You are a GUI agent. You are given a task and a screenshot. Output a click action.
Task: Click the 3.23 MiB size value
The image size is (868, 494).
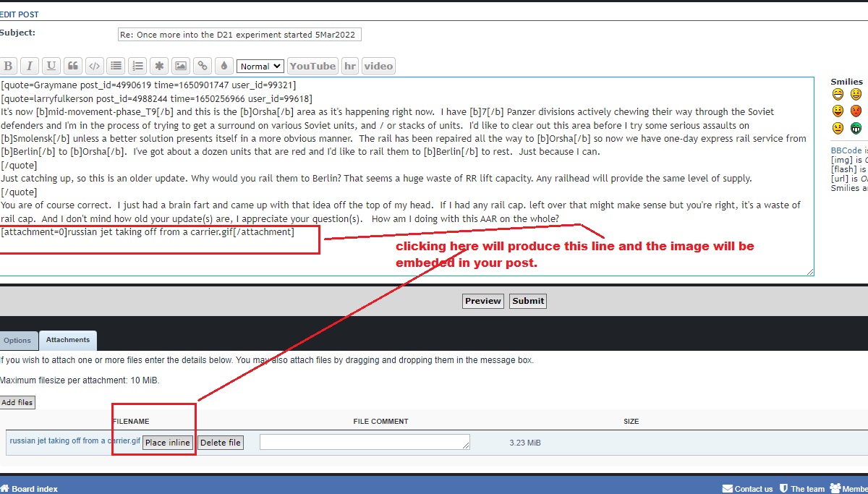[x=525, y=443]
